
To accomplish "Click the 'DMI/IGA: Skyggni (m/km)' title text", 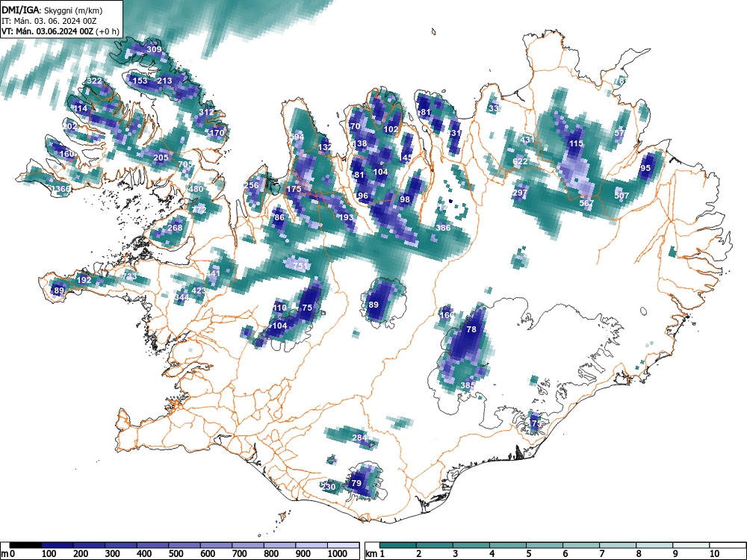I will tap(52, 10).
